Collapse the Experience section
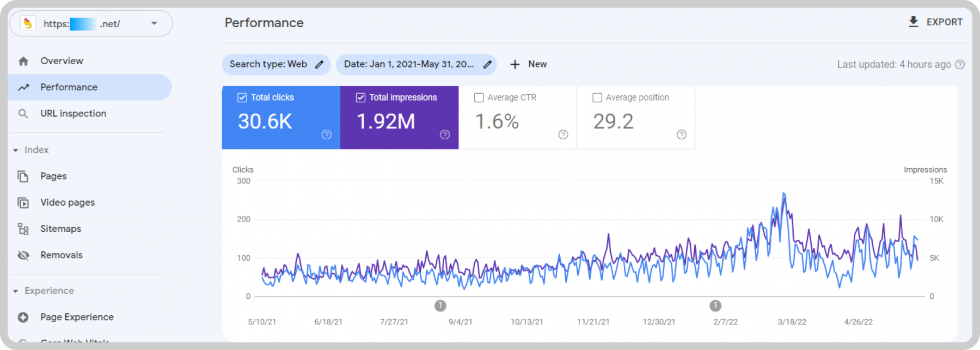980x350 pixels. 16,291
